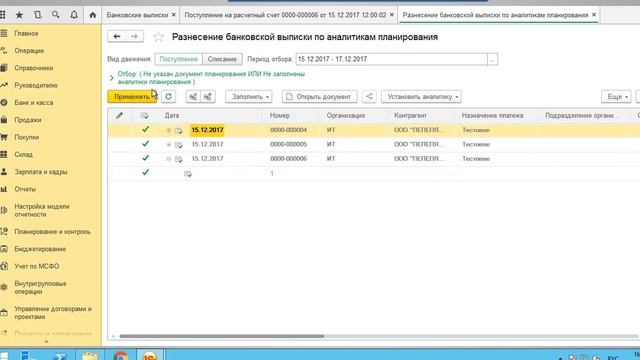Image resolution: width=640 pixels, height=360 pixels.
Task: Navigate back with the left arrow
Action: tap(117, 36)
